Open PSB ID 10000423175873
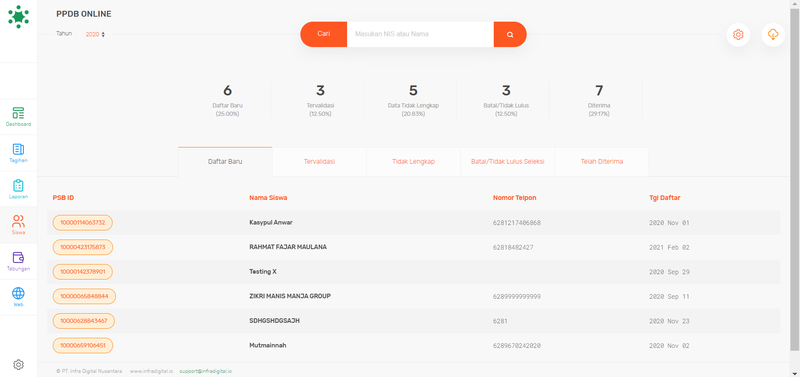Viewport: 800px width, 377px height. click(x=83, y=247)
